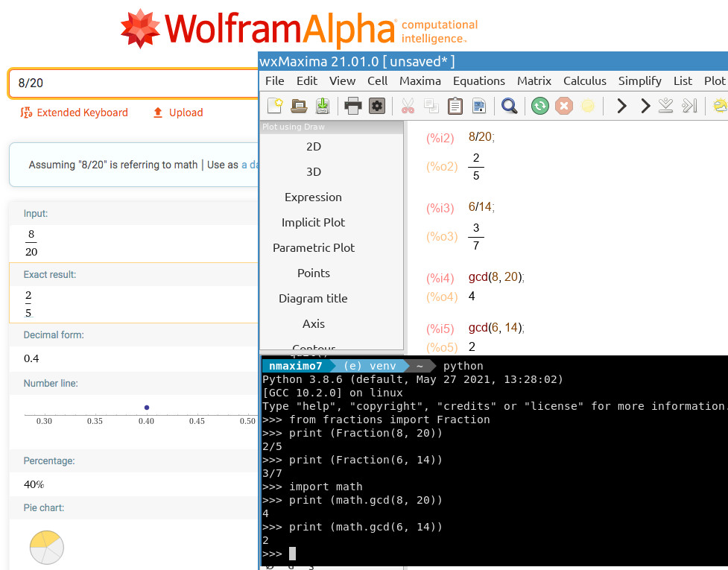The width and height of the screenshot is (728, 570).
Task: Restart Maxima with green refresh icon
Action: pos(539,106)
